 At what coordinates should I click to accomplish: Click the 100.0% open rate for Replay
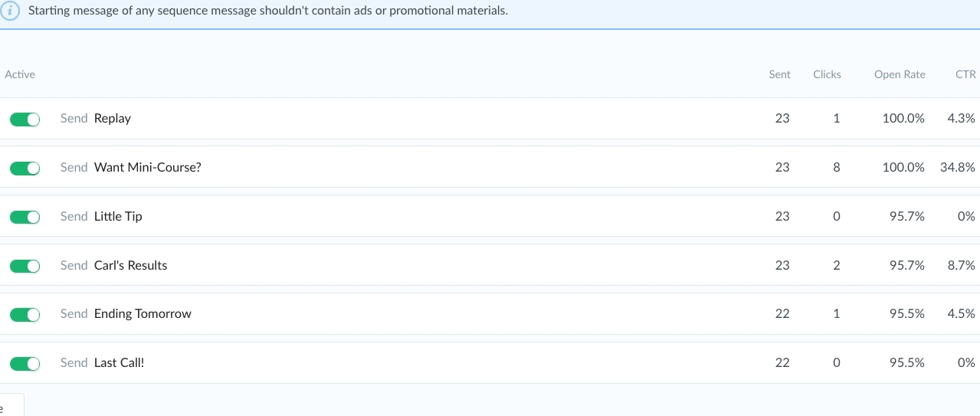pyautogui.click(x=903, y=118)
